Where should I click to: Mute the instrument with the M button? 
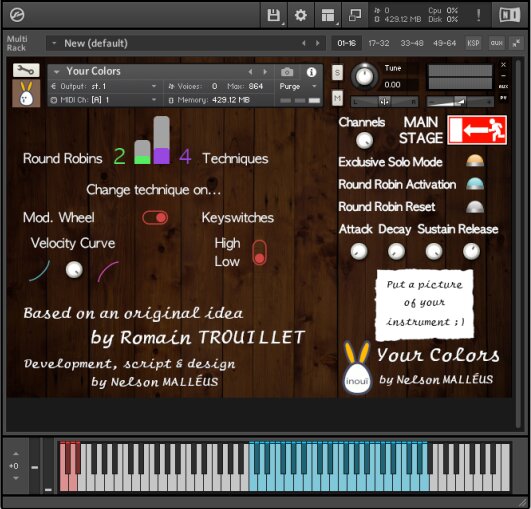[337, 98]
